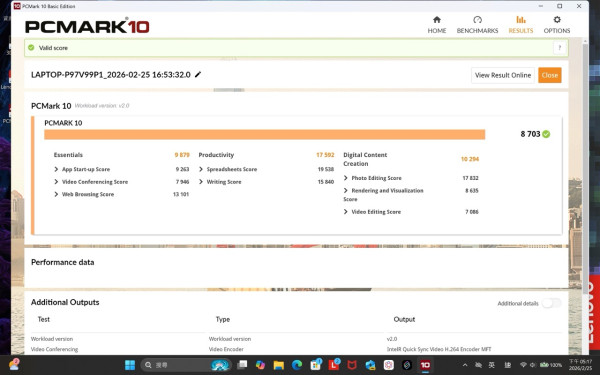Click the clock and date in taskbar
The height and width of the screenshot is (375, 600).
coord(580,365)
